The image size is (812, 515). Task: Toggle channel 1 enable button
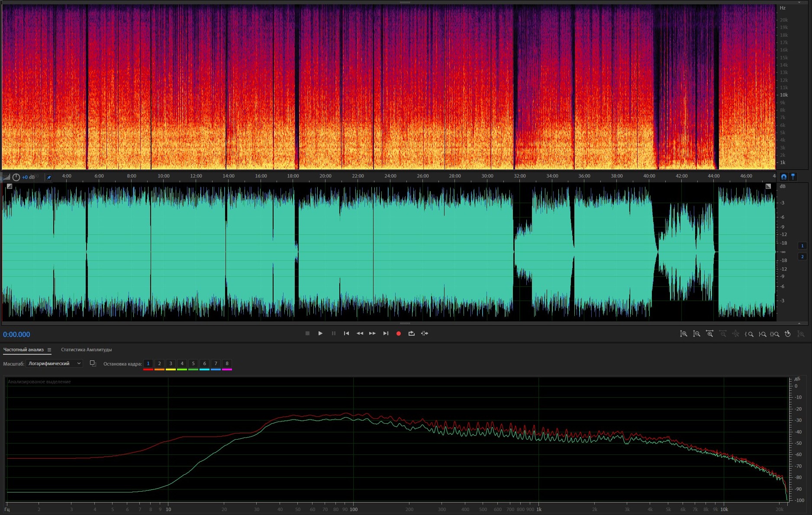(802, 246)
